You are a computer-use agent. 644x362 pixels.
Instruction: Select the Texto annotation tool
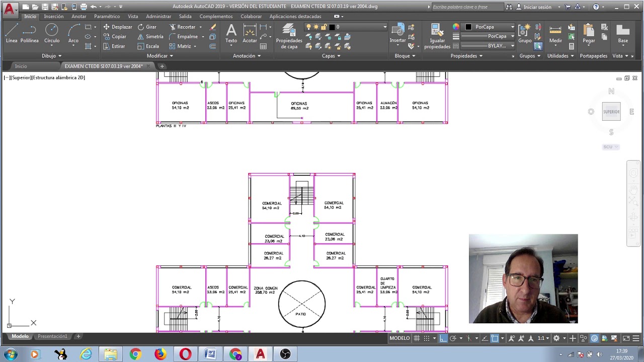(x=231, y=33)
